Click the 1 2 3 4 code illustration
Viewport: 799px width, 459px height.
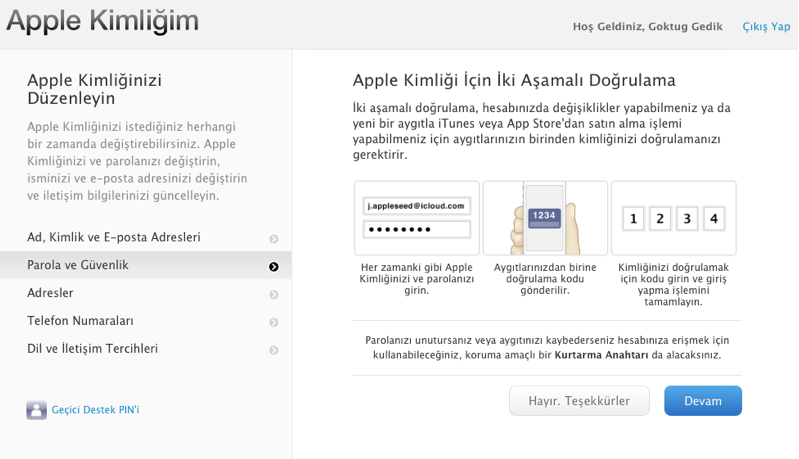673,218
